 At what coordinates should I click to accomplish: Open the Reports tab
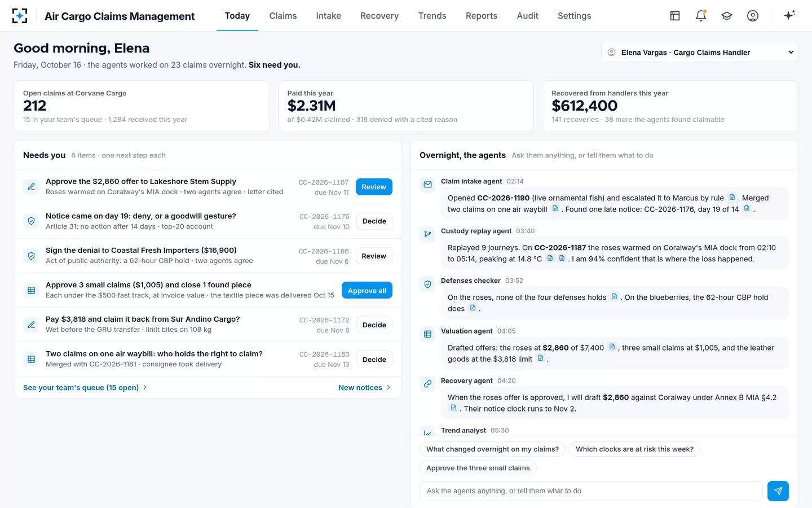tap(482, 16)
